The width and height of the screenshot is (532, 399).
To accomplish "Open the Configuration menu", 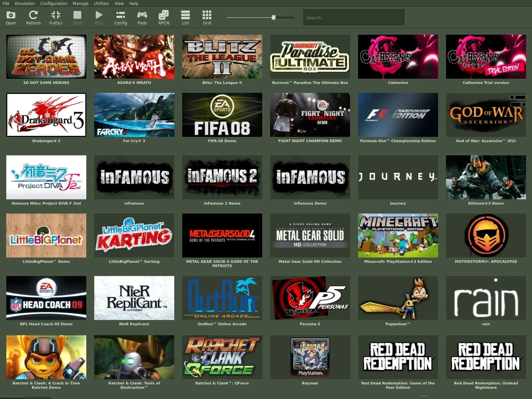I will [x=54, y=3].
